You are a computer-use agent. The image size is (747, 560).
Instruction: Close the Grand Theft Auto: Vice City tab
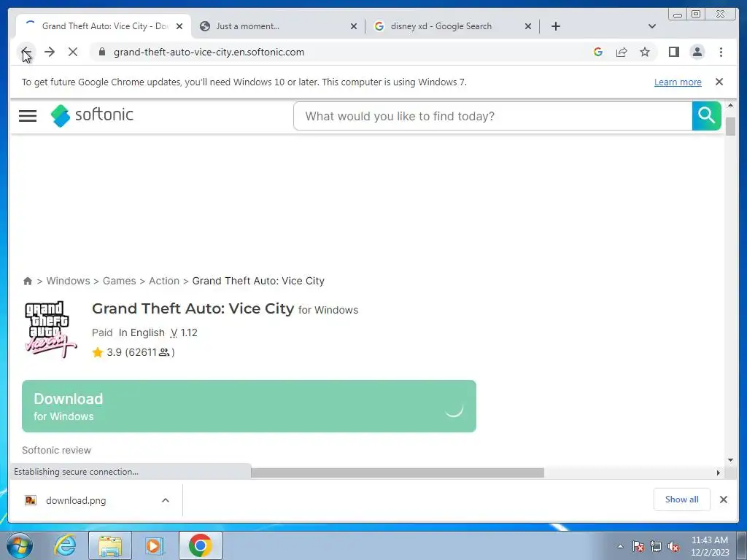[x=179, y=27]
